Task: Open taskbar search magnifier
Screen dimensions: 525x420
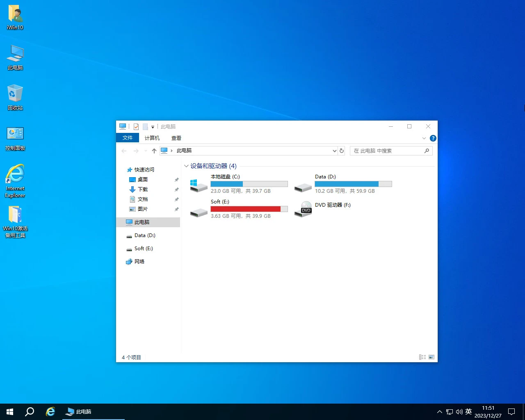Action: coord(30,412)
